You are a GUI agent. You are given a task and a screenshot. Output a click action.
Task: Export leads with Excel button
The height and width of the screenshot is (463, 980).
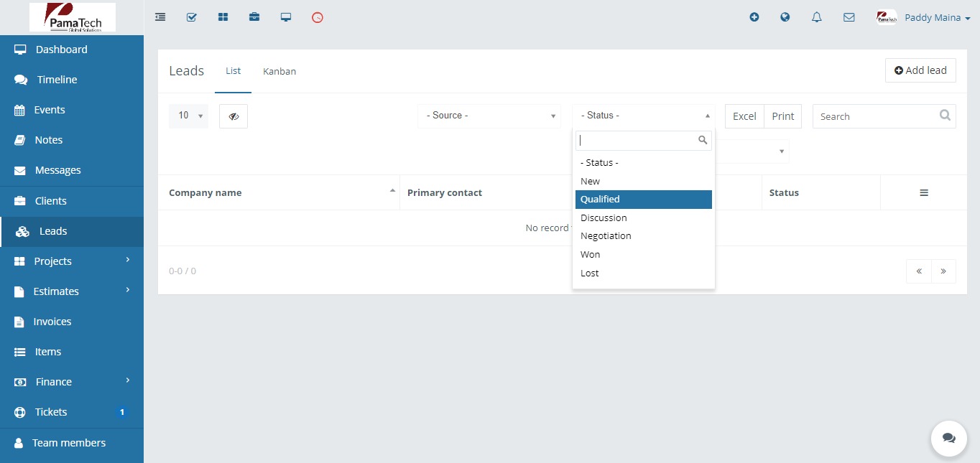pyautogui.click(x=744, y=116)
